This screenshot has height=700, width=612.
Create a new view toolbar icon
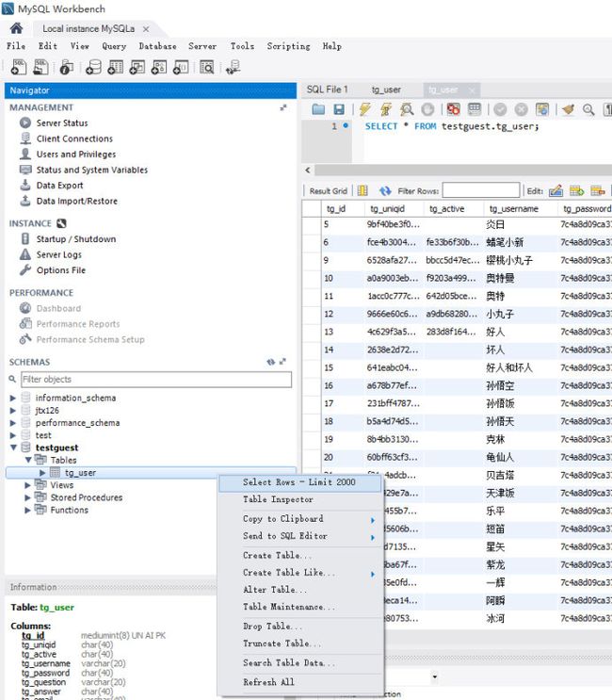pyautogui.click(x=137, y=67)
